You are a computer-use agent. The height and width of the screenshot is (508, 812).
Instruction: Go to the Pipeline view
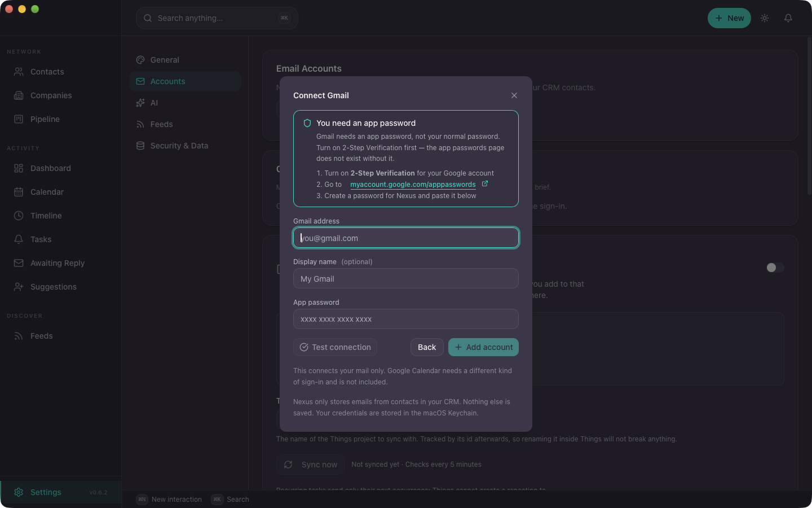coord(60,119)
